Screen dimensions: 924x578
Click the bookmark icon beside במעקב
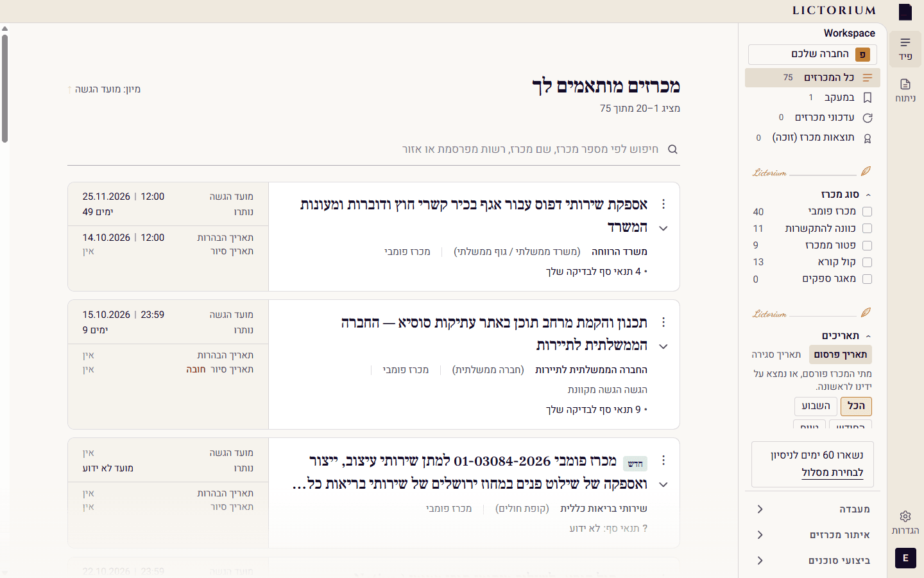[x=868, y=98]
